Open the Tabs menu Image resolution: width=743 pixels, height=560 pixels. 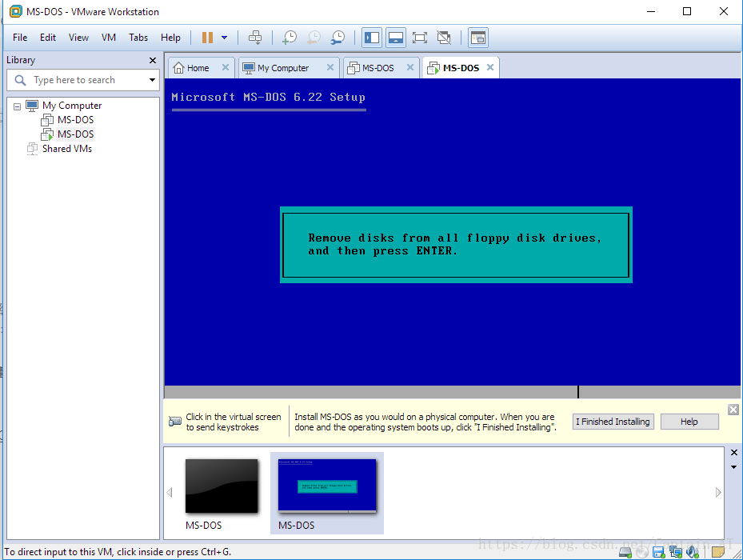coord(138,38)
